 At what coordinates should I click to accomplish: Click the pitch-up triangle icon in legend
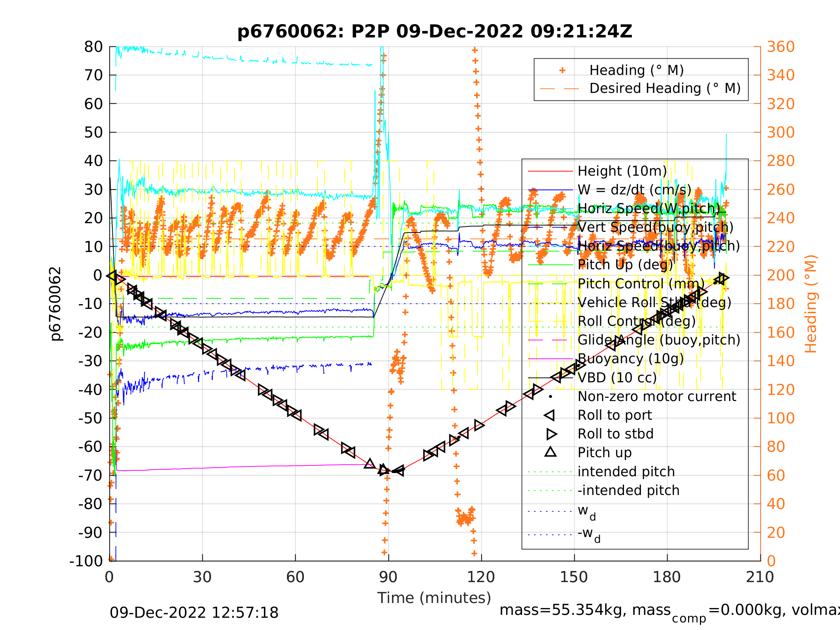(x=551, y=452)
